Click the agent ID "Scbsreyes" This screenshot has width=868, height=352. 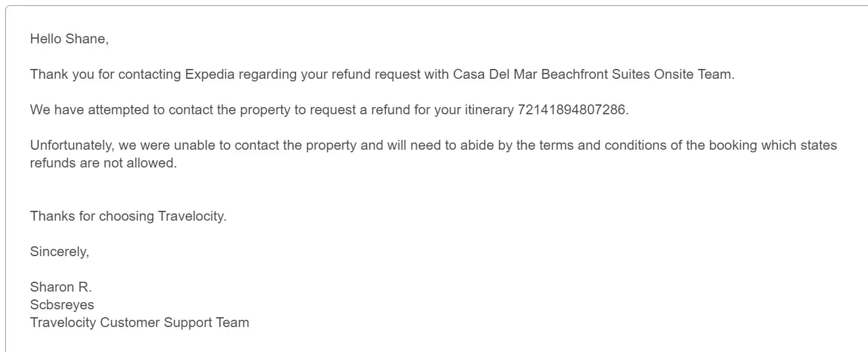[62, 305]
